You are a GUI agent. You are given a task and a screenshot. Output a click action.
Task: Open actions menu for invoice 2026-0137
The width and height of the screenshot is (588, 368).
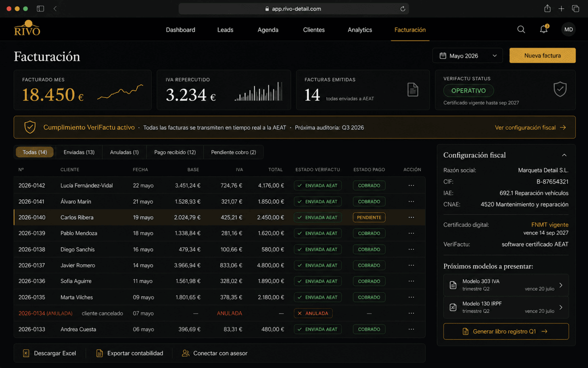pos(411,265)
